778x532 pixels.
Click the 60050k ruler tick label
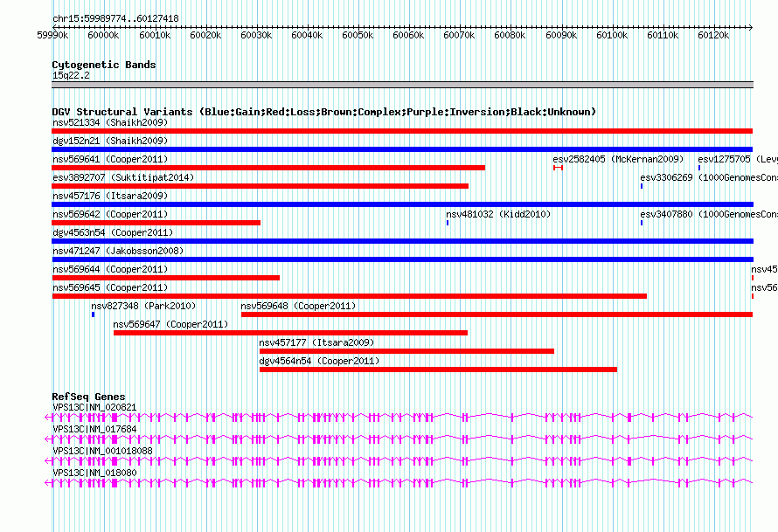358,35
